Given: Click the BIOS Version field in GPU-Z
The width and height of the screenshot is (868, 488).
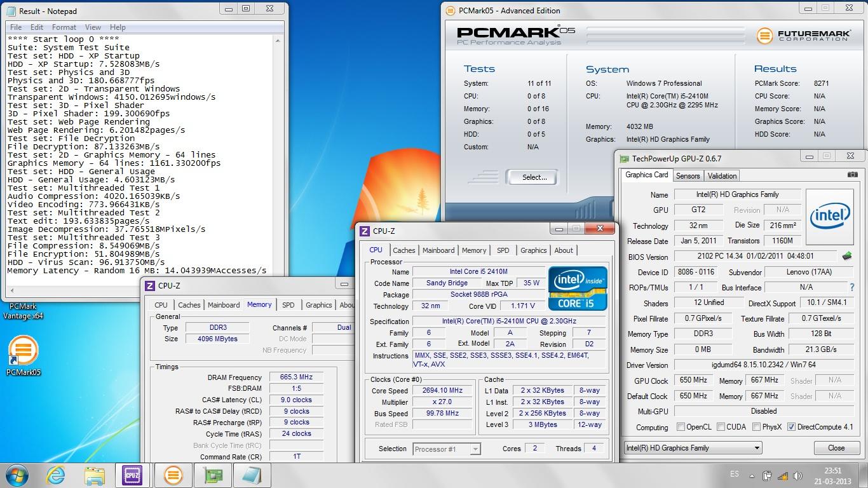Looking at the screenshot, I should (x=757, y=257).
